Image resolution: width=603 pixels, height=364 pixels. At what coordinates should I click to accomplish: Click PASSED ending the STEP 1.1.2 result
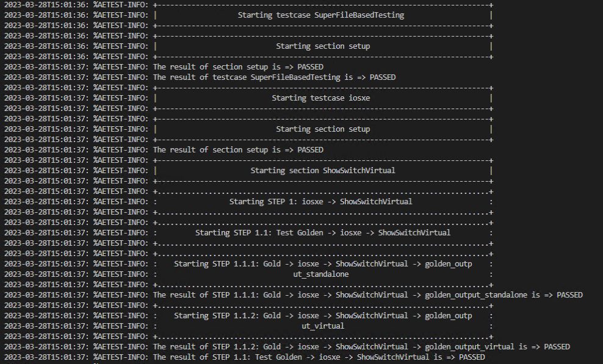click(557, 347)
